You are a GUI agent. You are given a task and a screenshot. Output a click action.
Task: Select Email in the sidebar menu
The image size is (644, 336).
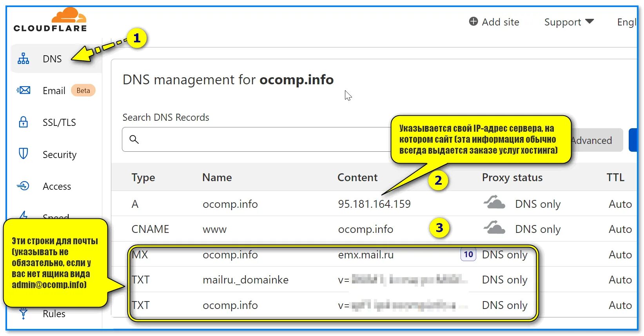[x=54, y=91]
